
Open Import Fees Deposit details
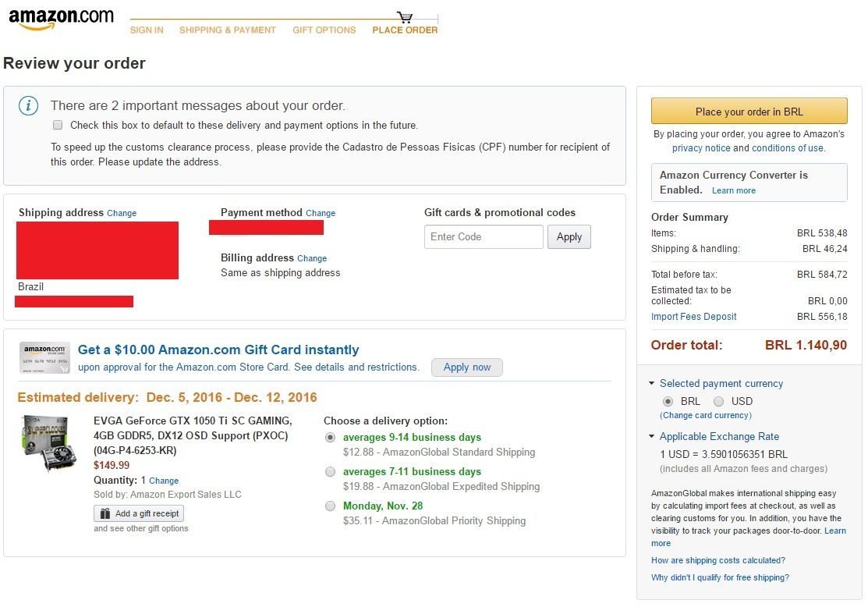click(693, 316)
